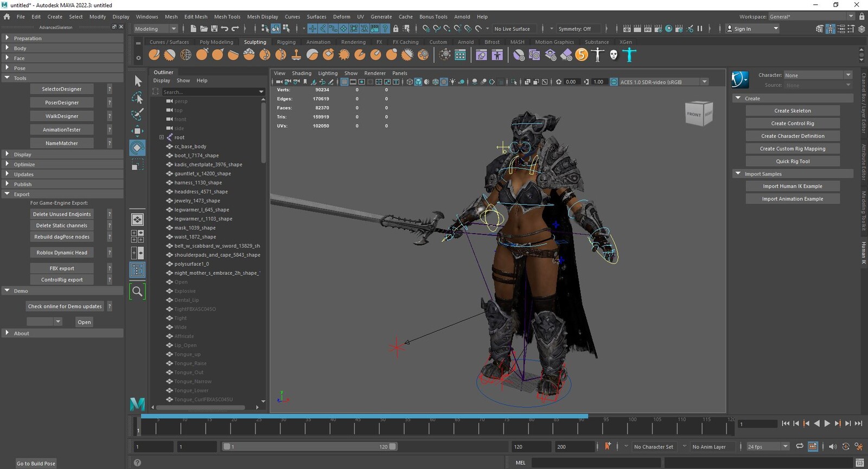Screen dimensions: 868x469
Task: Toggle smooth shade all in the viewport toolbar
Action: pyautogui.click(x=418, y=82)
